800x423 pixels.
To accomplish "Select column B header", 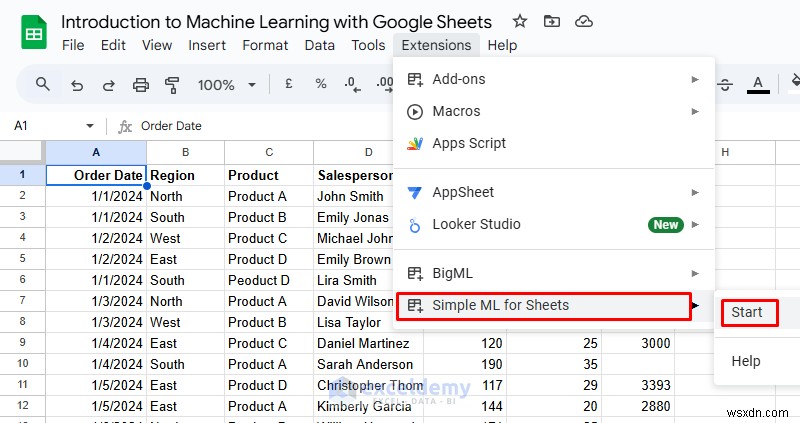I will (185, 152).
